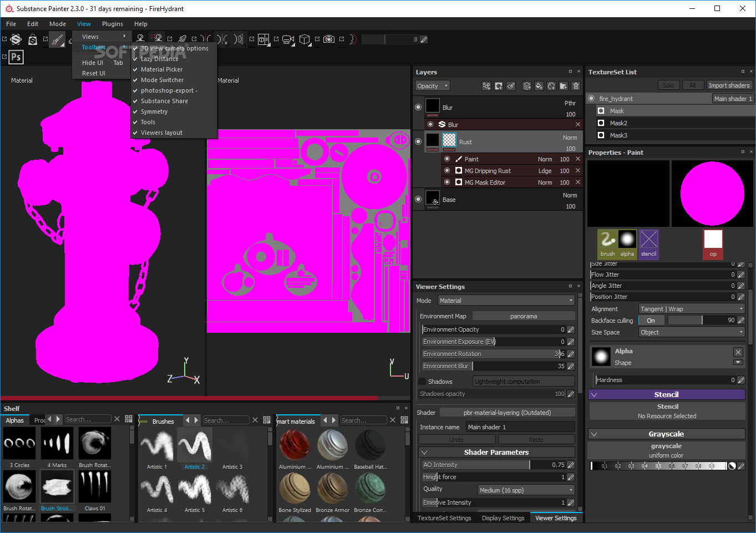Click the Main shader 1 button
This screenshot has width=756, height=533.
pyautogui.click(x=733, y=99)
